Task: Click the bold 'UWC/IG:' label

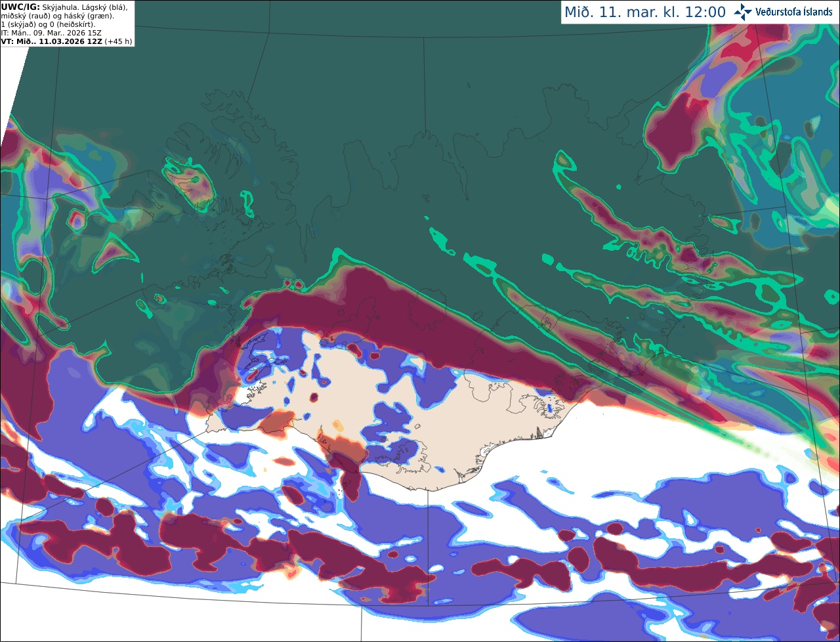Action: pyautogui.click(x=20, y=7)
